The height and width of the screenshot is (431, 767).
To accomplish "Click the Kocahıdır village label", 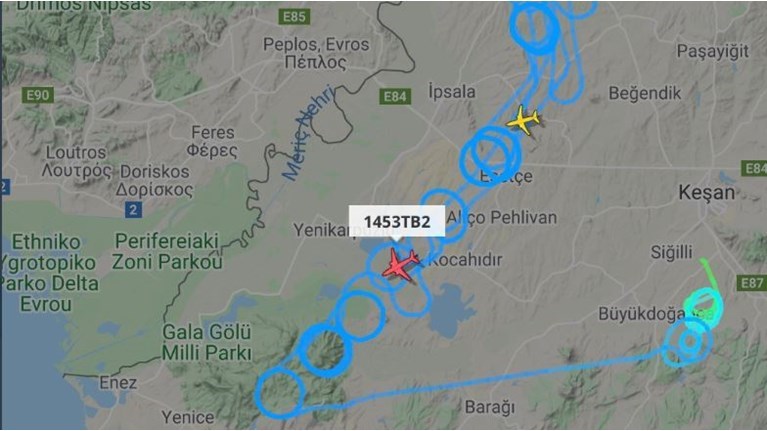I will [465, 260].
